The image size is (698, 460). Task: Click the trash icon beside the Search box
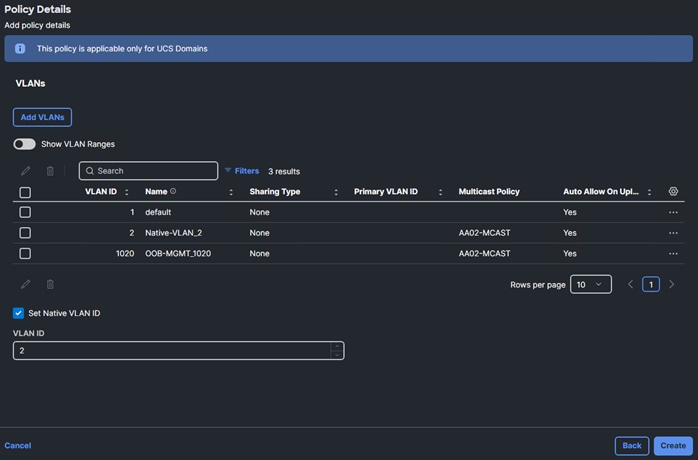(x=50, y=171)
